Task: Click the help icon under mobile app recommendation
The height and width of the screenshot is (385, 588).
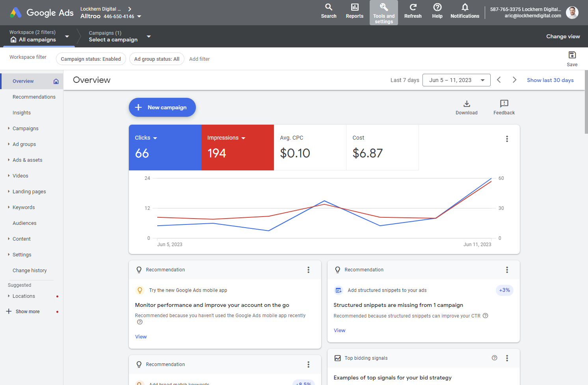Action: tap(140, 322)
